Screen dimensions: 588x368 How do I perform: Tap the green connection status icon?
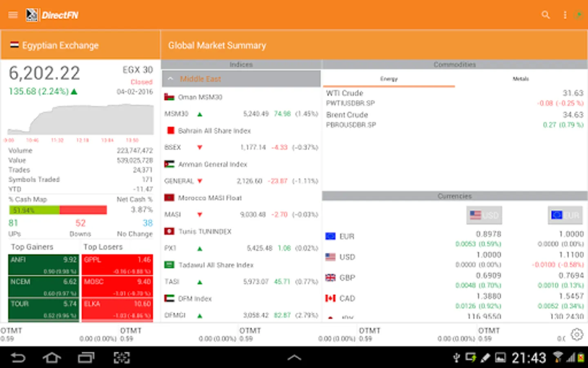(x=579, y=15)
